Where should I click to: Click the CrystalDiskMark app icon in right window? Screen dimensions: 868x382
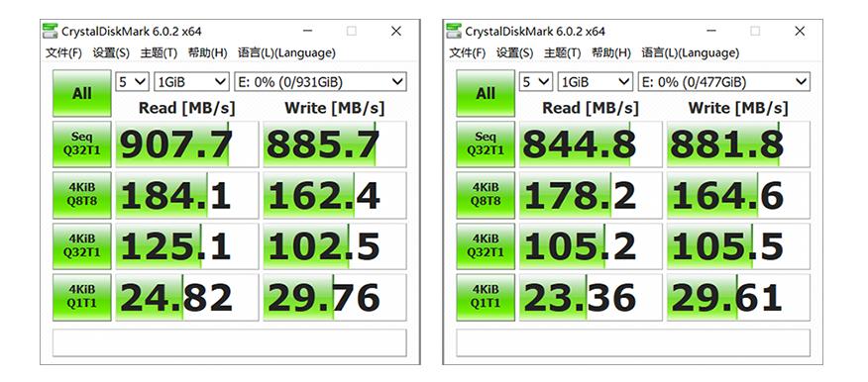pyautogui.click(x=454, y=31)
